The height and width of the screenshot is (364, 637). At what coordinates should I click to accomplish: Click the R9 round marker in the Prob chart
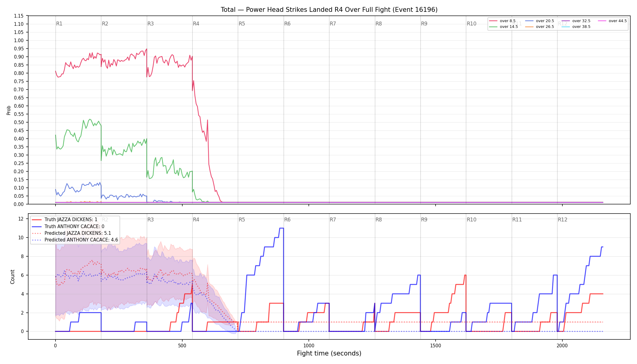424,24
